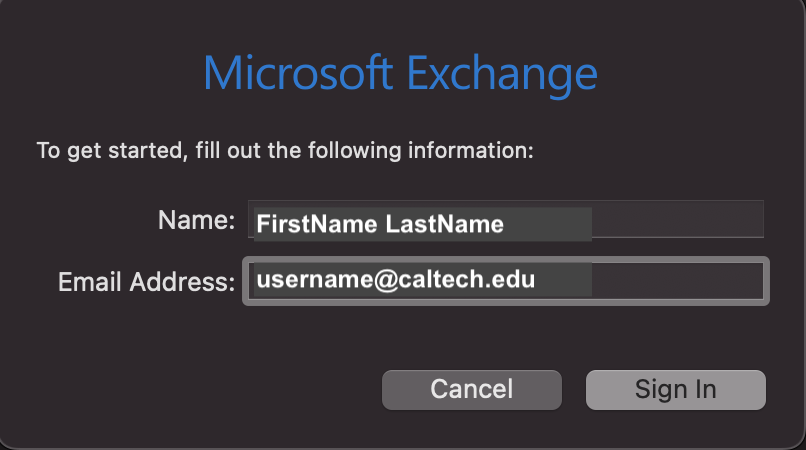Click "LastName" inside the Name field
Image resolution: width=806 pixels, height=450 pixels.
pos(444,224)
